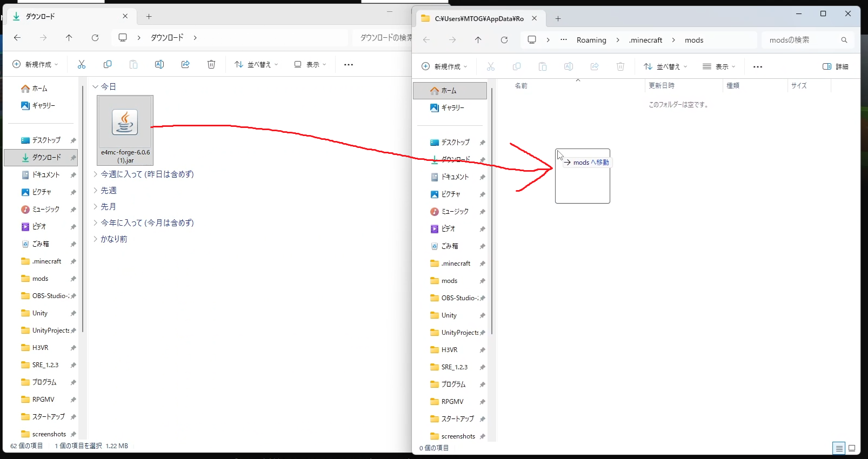Switch to details list view in mods window
Image resolution: width=868 pixels, height=459 pixels.
(x=839, y=448)
